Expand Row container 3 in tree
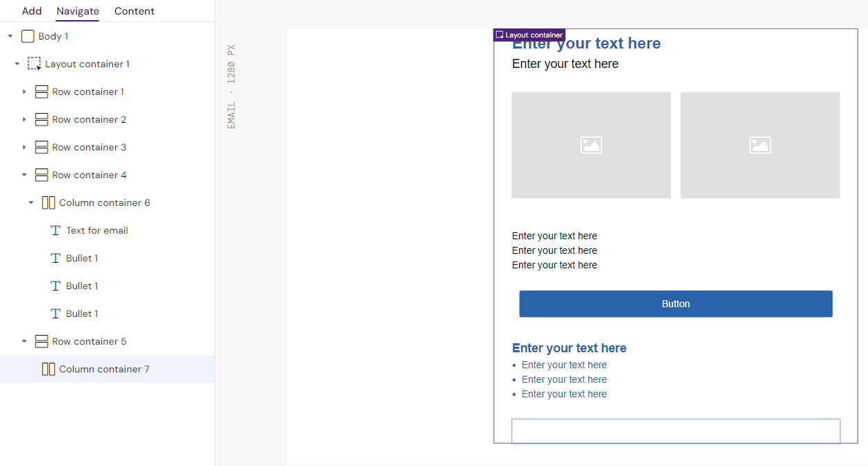 pyautogui.click(x=24, y=147)
